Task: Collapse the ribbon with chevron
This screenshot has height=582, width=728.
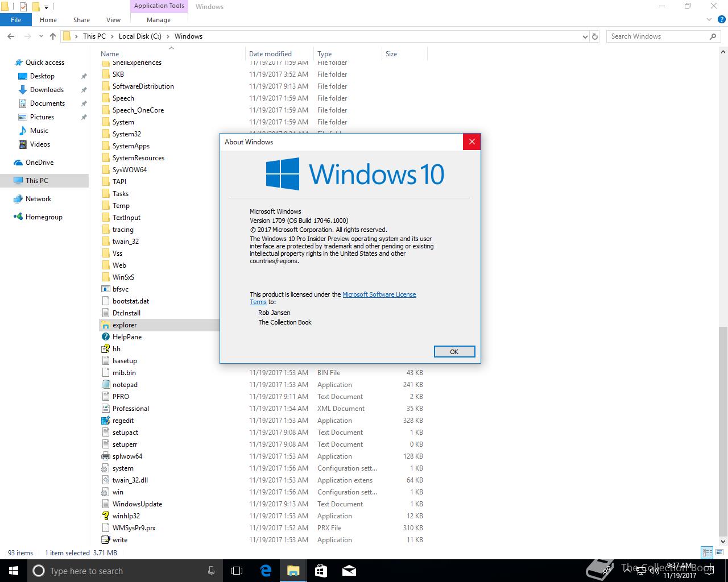Action: [710, 20]
